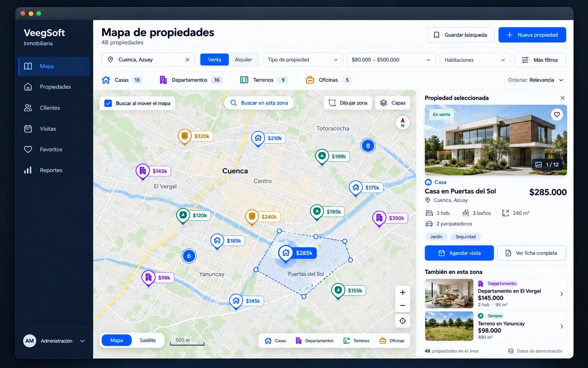Select the $320k office map pin
Screen dimensions: 588x368
click(195, 137)
